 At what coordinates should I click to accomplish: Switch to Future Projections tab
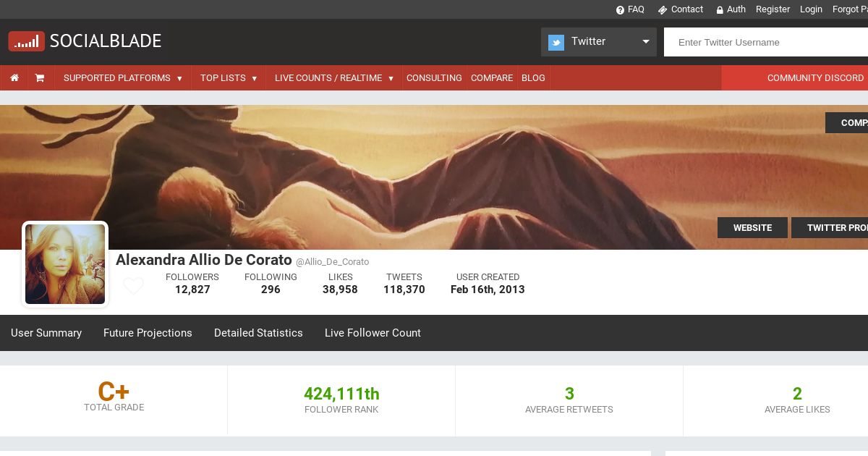[x=148, y=333]
